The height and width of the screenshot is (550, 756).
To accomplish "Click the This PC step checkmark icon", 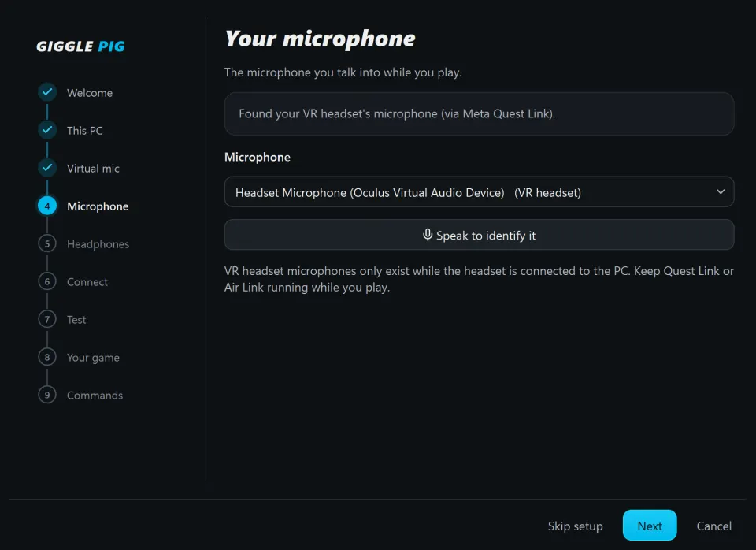I will 46,130.
